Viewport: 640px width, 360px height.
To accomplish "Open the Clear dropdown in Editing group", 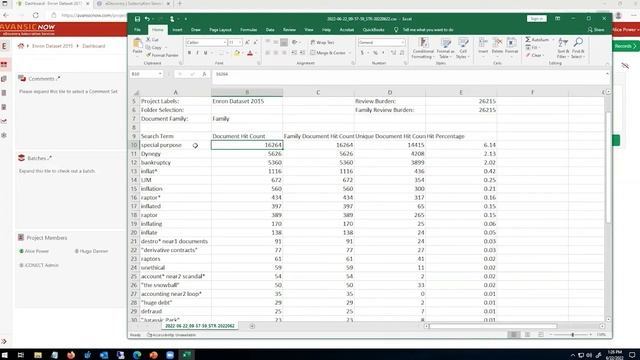I will 534,55.
